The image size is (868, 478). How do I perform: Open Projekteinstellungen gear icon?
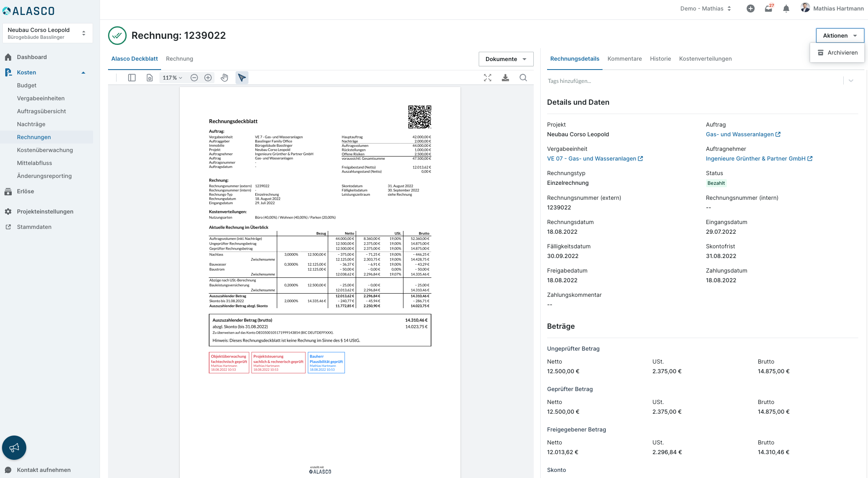[8, 212]
